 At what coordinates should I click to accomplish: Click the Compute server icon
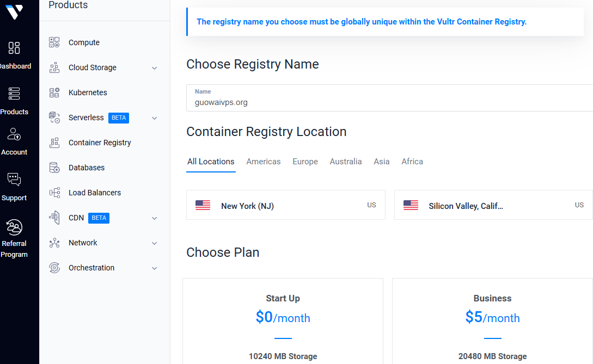(x=54, y=42)
